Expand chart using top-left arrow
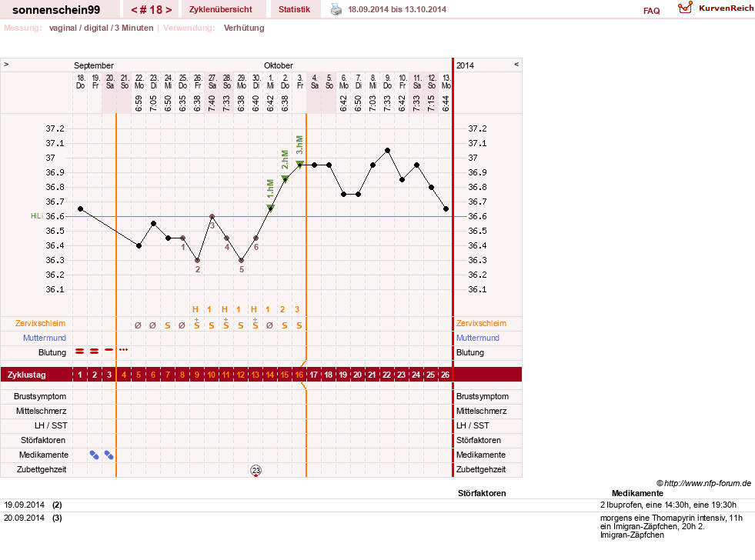Image resolution: width=755 pixels, height=560 pixels. coord(6,64)
